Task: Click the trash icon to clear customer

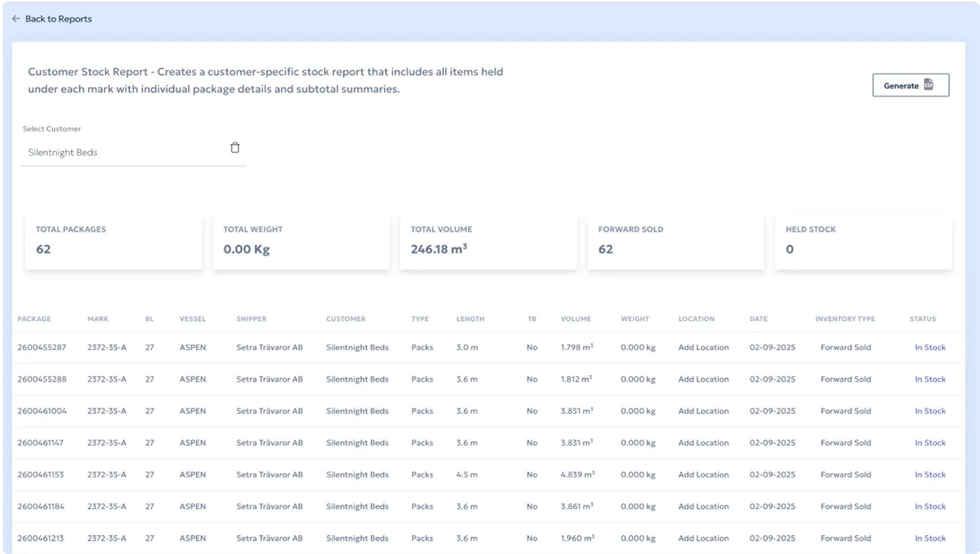Action: 235,148
